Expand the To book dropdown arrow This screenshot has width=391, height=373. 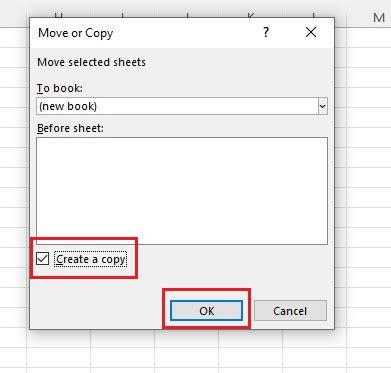click(323, 106)
